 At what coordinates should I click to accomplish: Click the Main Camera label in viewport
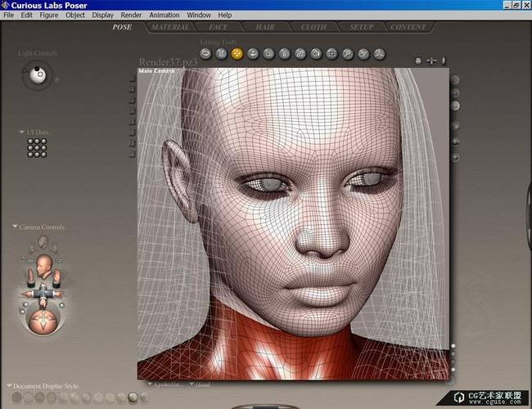click(x=157, y=71)
